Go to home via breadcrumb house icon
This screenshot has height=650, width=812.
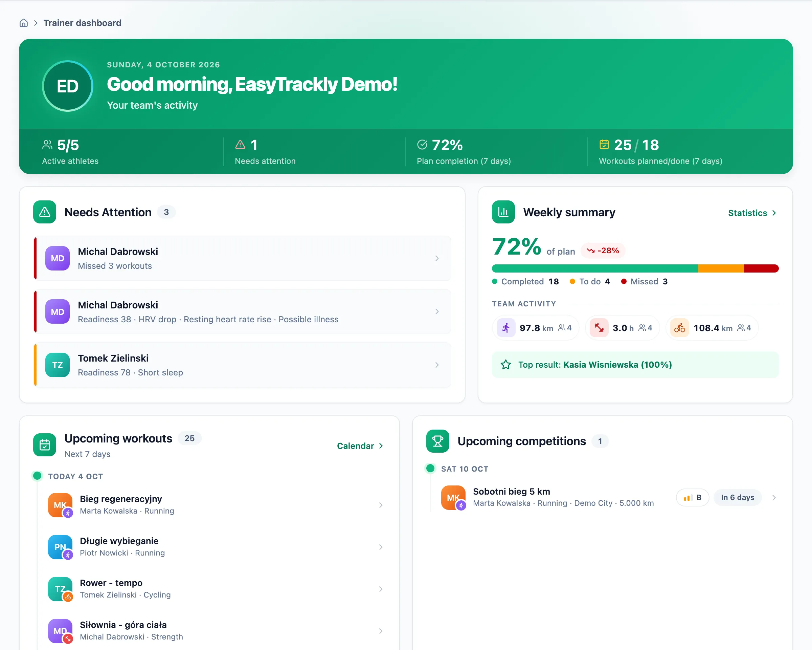[x=24, y=23]
